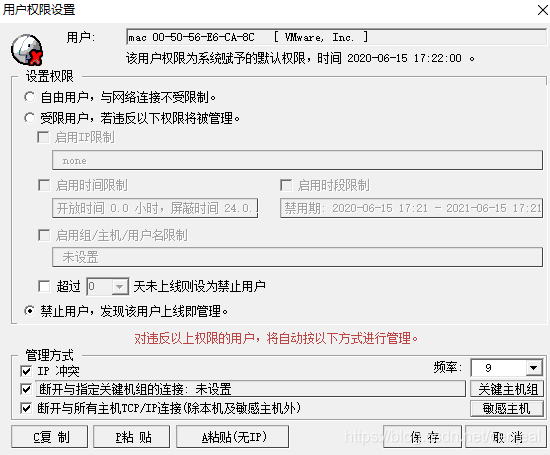Image resolution: width=550 pixels, height=455 pixels.
Task: Uncheck the IP 冲突 checkbox
Action: [26, 371]
